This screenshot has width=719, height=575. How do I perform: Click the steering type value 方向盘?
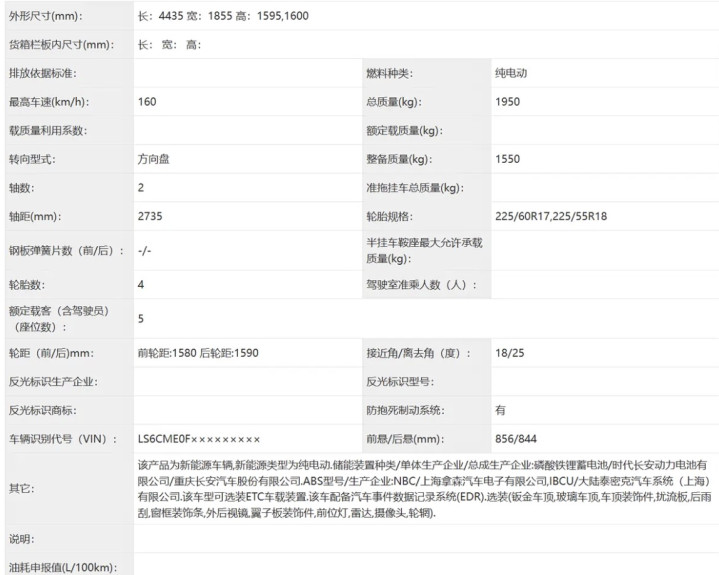coord(154,159)
